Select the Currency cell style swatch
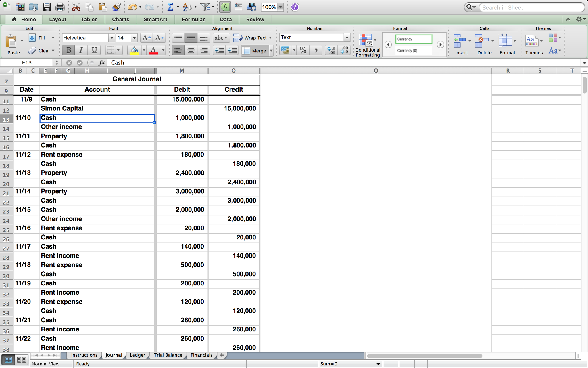 (x=414, y=39)
